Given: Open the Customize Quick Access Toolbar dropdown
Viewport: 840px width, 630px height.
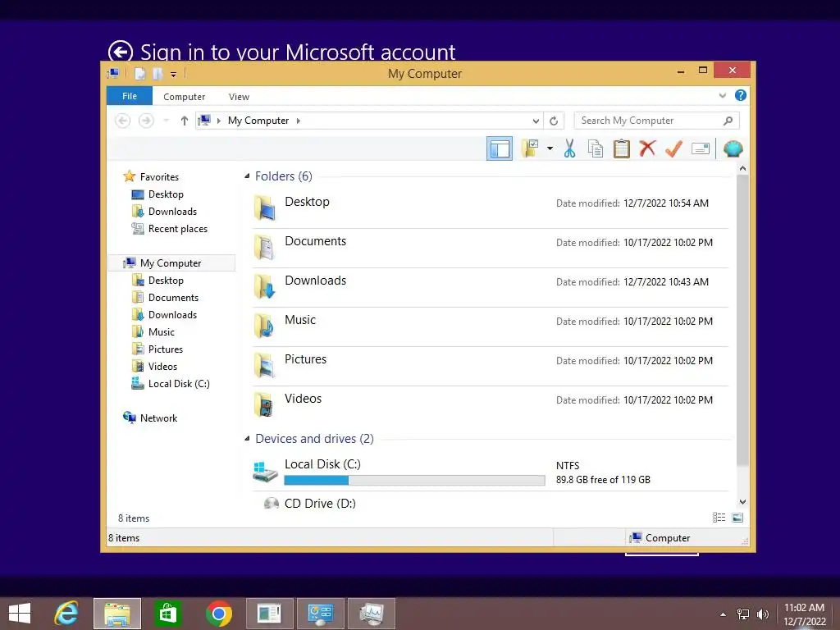Looking at the screenshot, I should pyautogui.click(x=173, y=75).
